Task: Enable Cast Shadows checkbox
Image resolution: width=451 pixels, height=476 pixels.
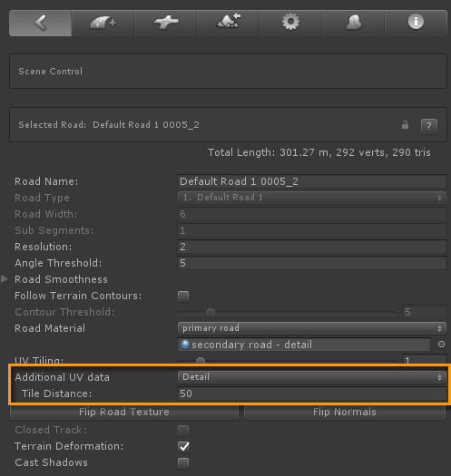Action: coord(183,463)
